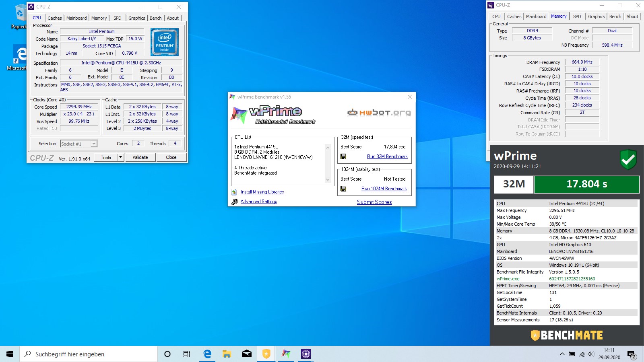Screen dimensions: 644x362
Task: Run the 32M Benchmark link
Action: [387, 156]
